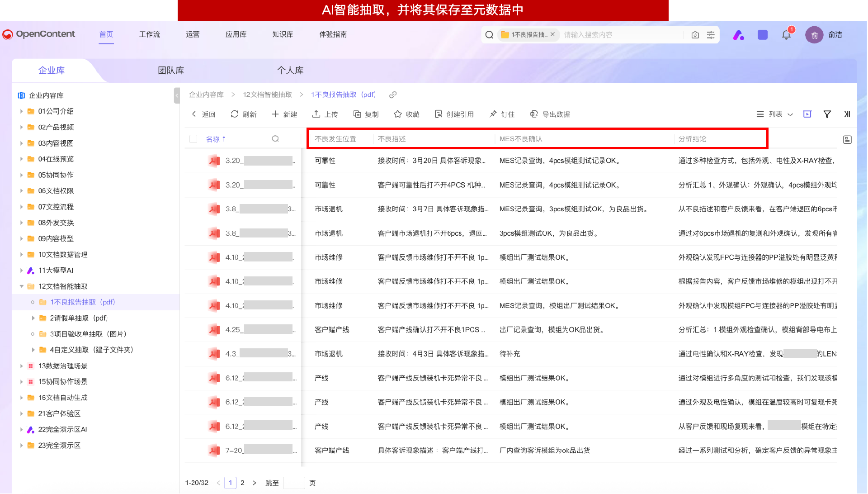Click the filter funnel icon
The height and width of the screenshot is (494, 868).
(827, 114)
